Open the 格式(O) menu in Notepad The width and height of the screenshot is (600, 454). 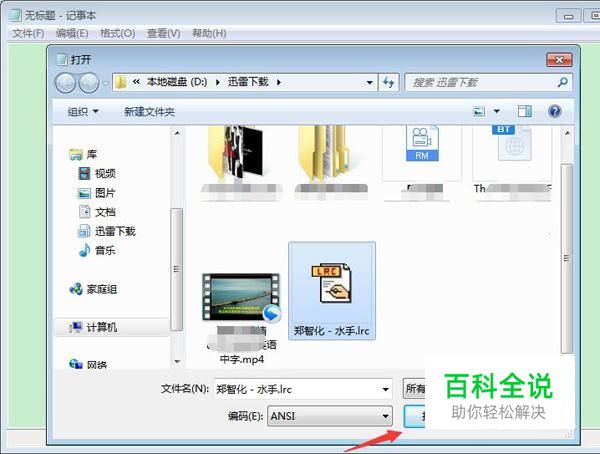(x=117, y=33)
